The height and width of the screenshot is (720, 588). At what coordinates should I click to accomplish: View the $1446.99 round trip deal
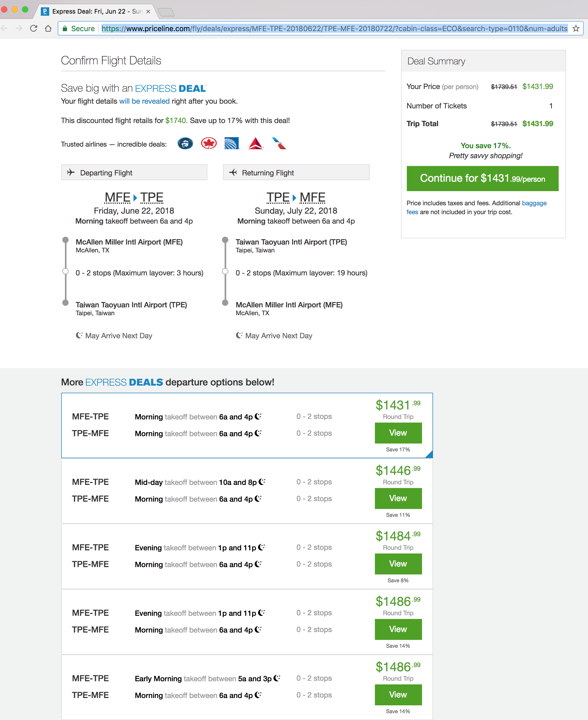pyautogui.click(x=398, y=498)
